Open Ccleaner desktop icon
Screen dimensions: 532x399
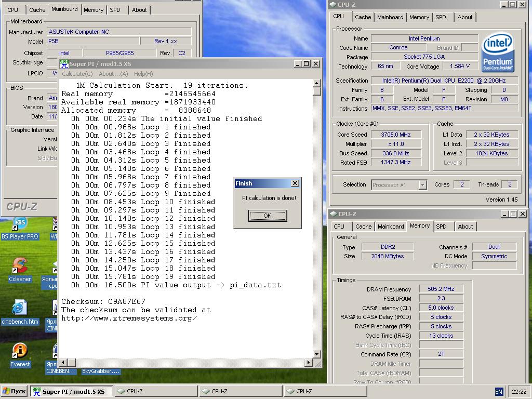click(x=20, y=270)
